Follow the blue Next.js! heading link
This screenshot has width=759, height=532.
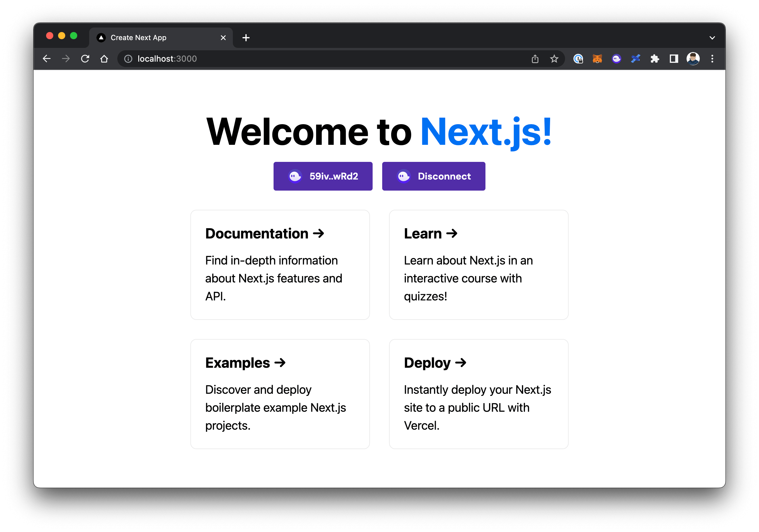(x=486, y=132)
